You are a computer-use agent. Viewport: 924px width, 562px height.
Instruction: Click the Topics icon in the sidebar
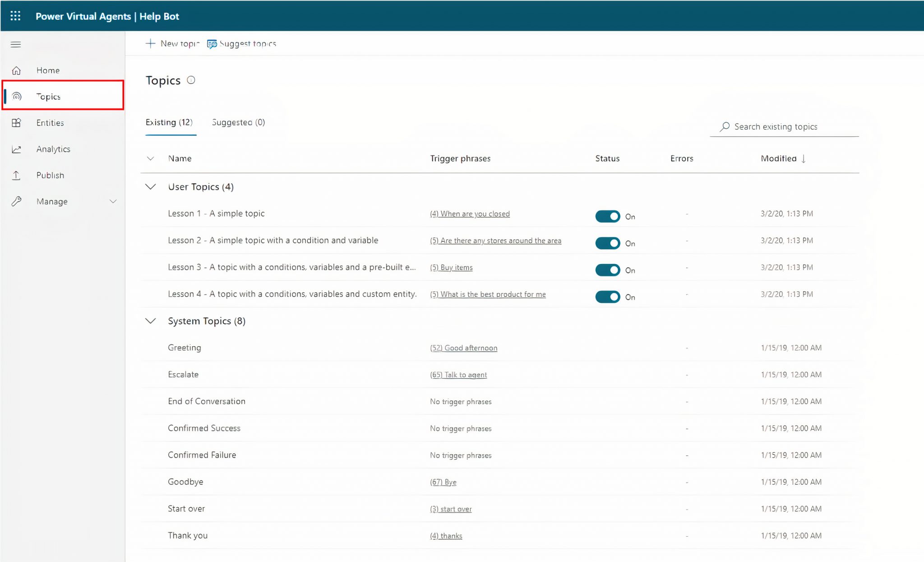point(16,96)
